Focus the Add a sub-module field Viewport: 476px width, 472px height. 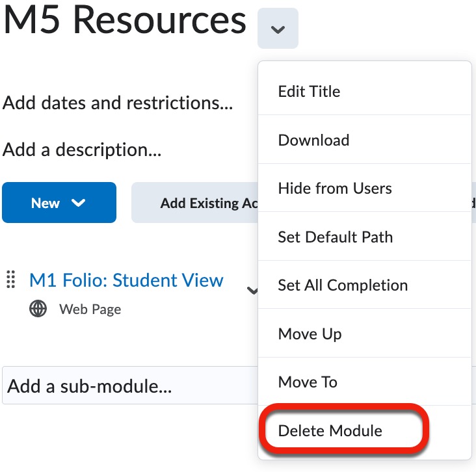pos(130,387)
